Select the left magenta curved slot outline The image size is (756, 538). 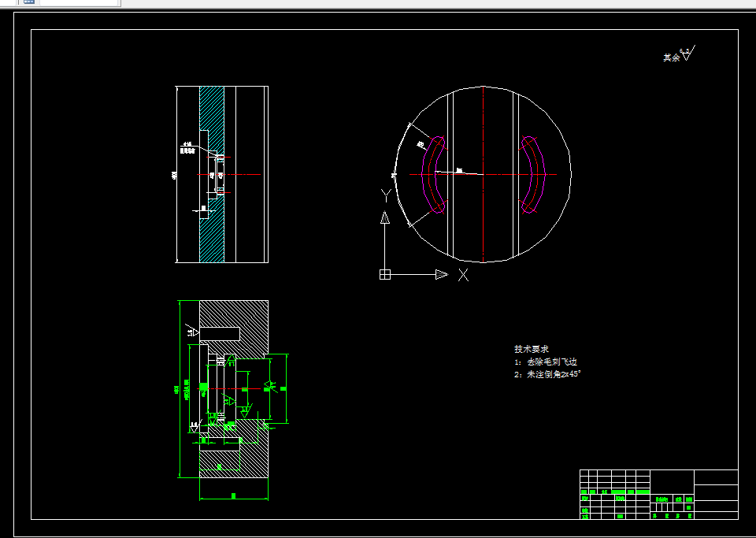(x=434, y=175)
